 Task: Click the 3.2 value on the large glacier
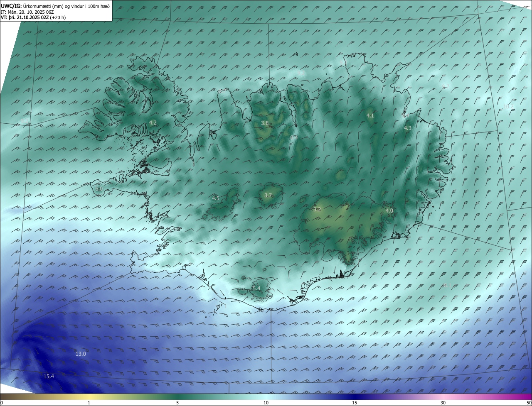tap(317, 210)
